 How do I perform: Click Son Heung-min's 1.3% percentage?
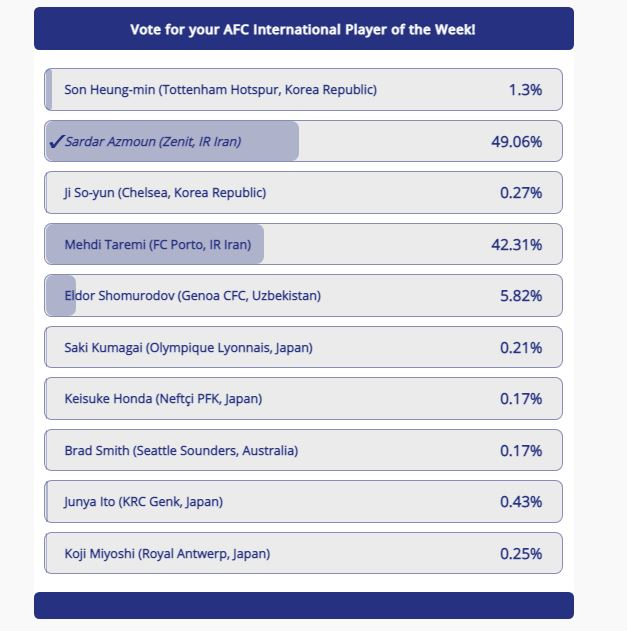pos(525,90)
